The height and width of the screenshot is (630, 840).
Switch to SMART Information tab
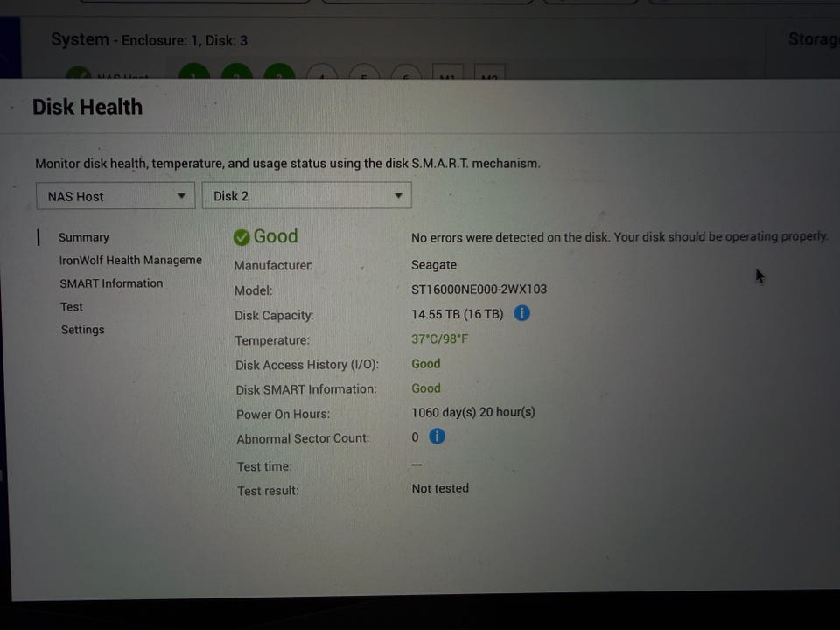coord(111,283)
